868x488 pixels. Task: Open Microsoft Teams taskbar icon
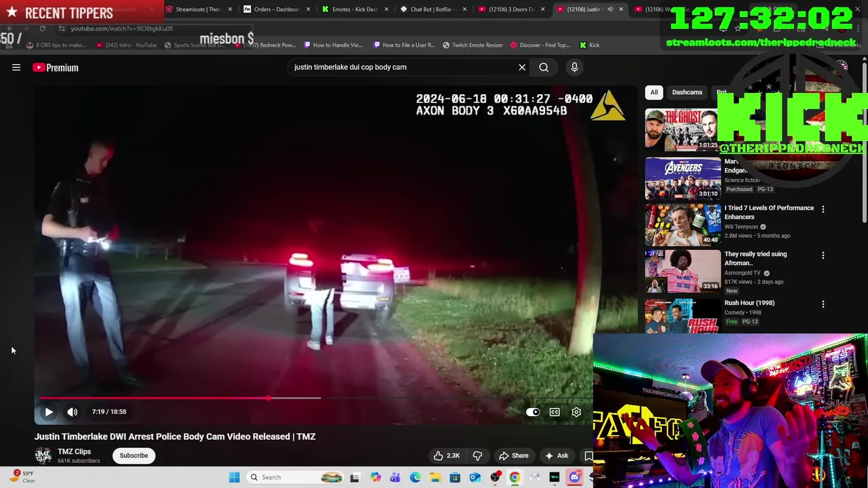[395, 477]
